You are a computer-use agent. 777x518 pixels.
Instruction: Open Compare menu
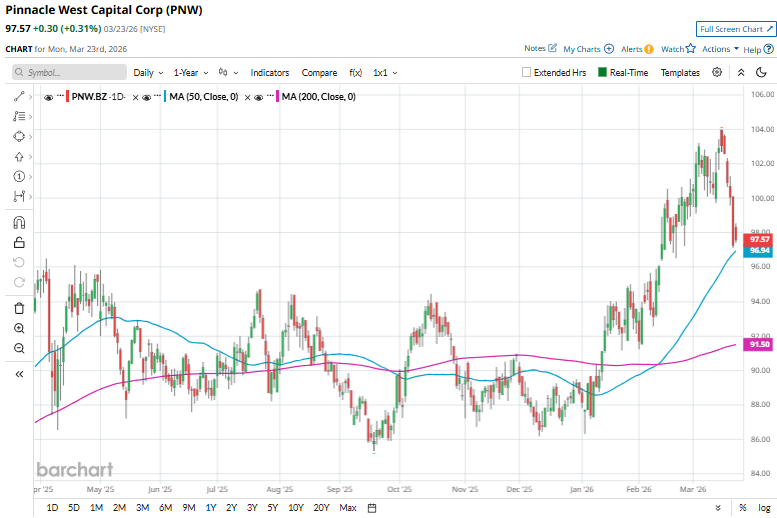click(x=319, y=72)
